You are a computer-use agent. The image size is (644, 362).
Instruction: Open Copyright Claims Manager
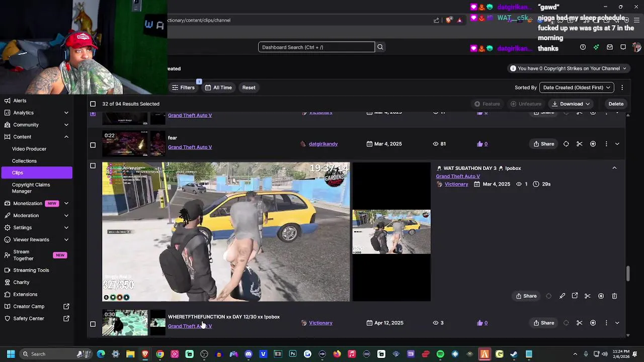(x=31, y=188)
